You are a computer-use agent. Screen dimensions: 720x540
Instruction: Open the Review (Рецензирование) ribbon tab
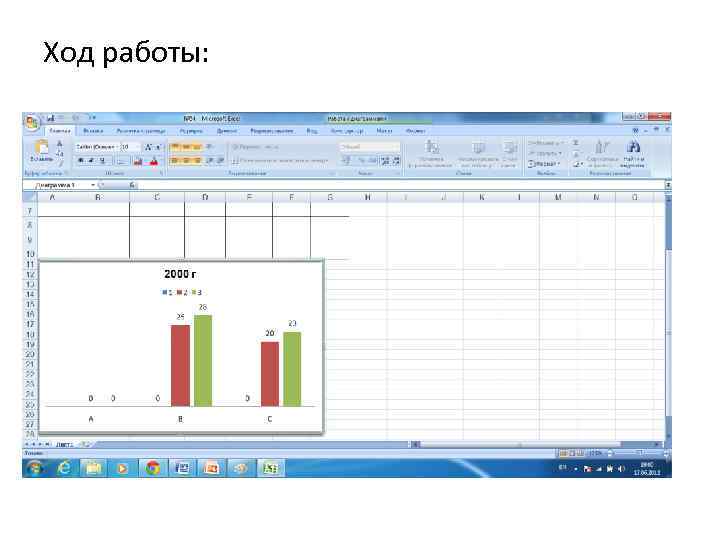pyautogui.click(x=272, y=131)
